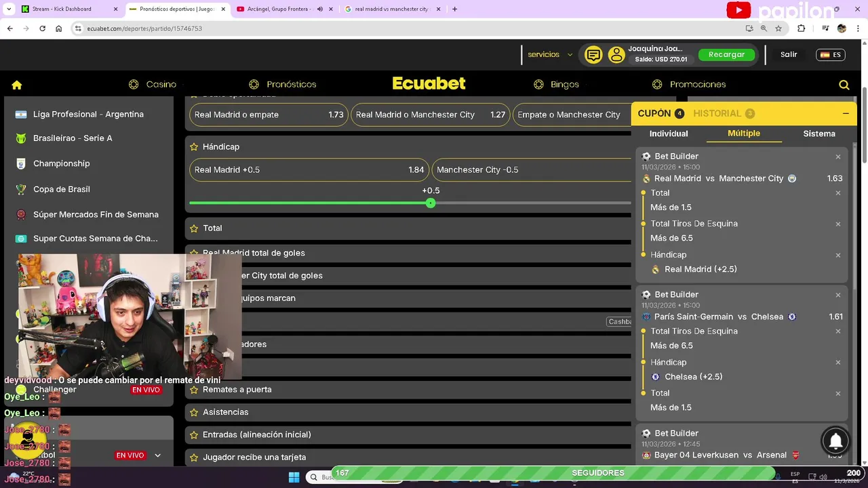Image resolution: width=868 pixels, height=488 pixels.
Task: Remove the París Saint-Germain Bet Builder coupon
Action: (838, 295)
